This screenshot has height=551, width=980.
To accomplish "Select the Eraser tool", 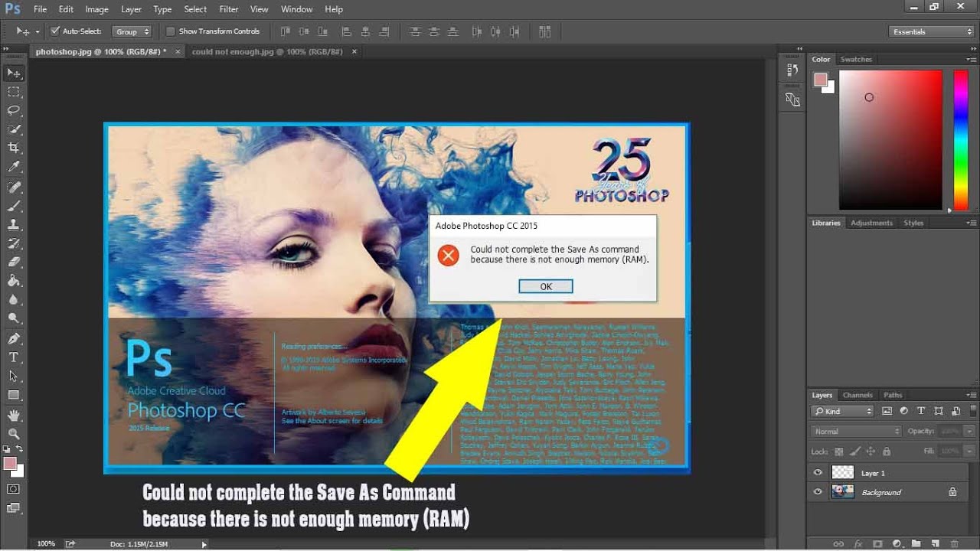I will coord(14,262).
